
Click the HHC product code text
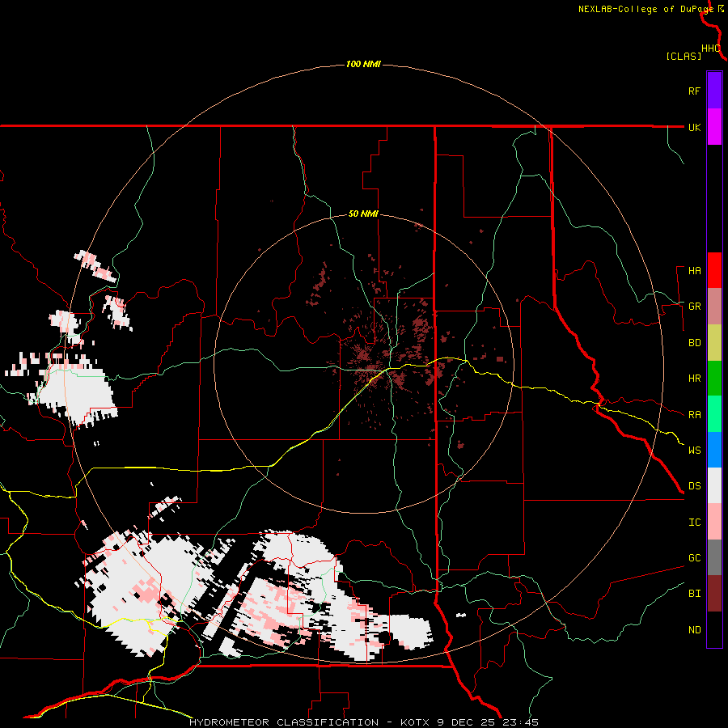(x=711, y=49)
